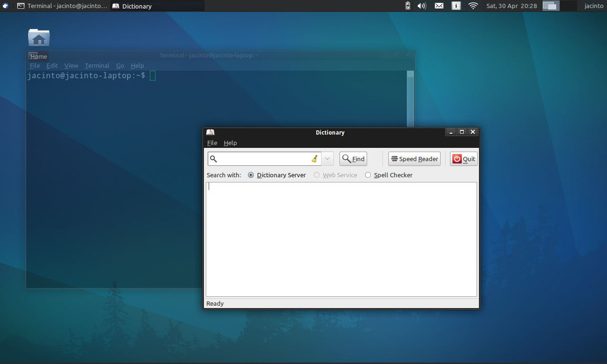This screenshot has width=607, height=364.
Task: Click the Wi-Fi signal icon in the tray
Action: (473, 6)
